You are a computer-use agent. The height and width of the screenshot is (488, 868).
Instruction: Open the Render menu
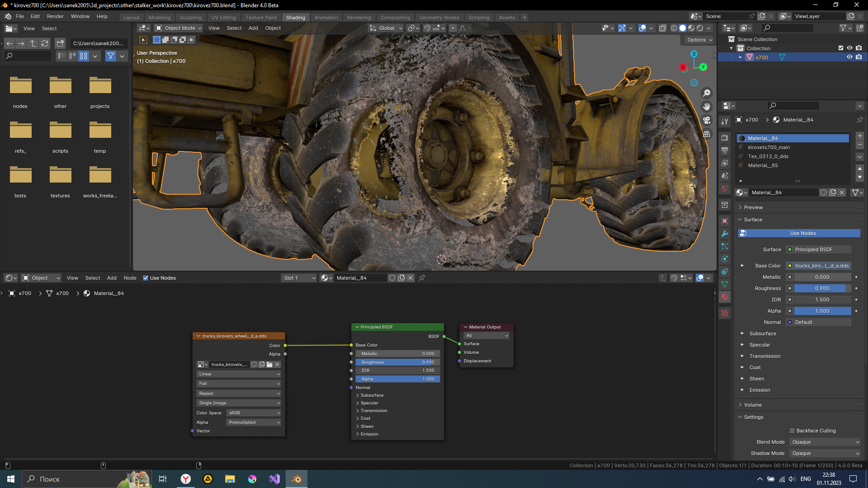pos(55,16)
